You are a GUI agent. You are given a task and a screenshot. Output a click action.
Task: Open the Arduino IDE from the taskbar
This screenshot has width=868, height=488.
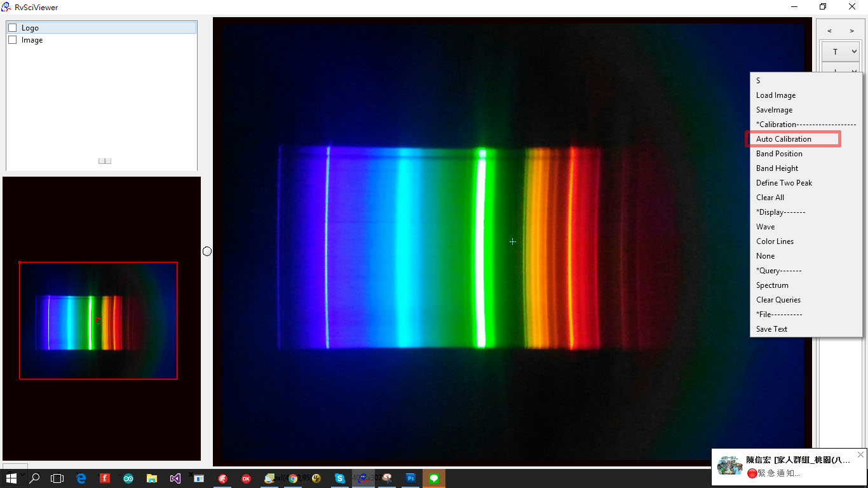128,478
